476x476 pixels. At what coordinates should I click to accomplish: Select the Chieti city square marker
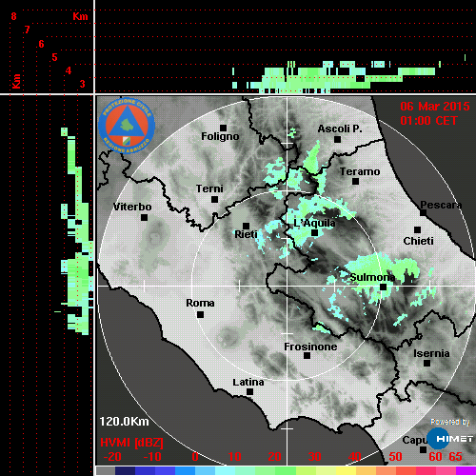(417, 229)
